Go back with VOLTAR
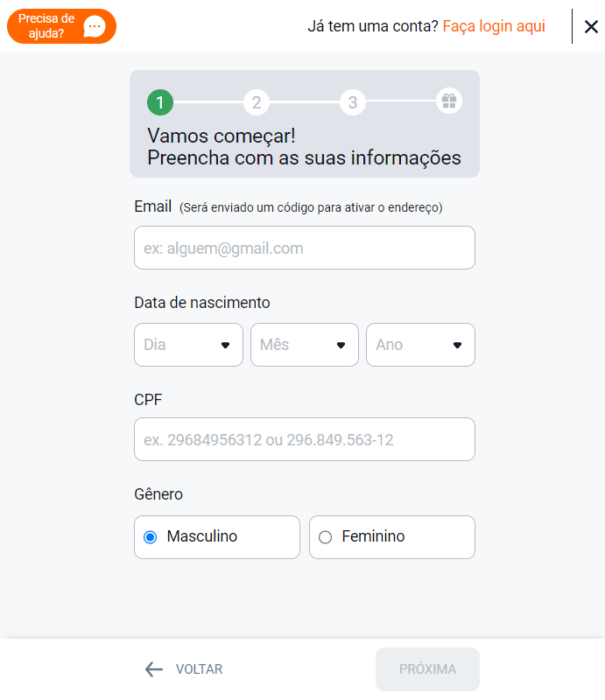 tap(184, 669)
